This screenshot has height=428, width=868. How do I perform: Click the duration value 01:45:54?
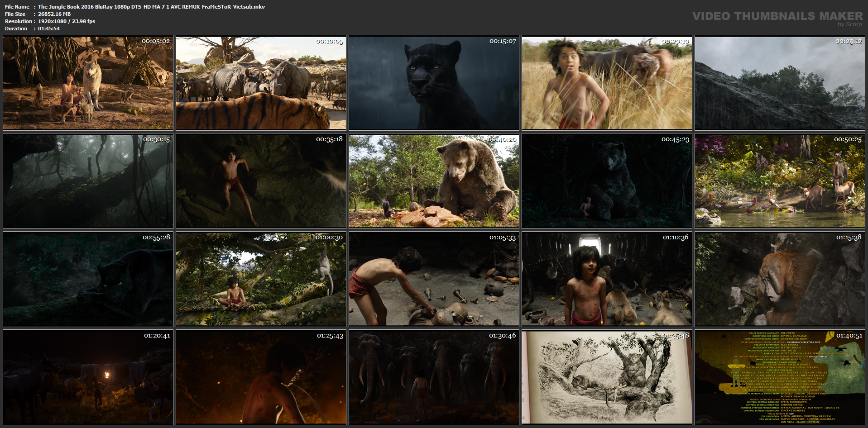[49, 29]
